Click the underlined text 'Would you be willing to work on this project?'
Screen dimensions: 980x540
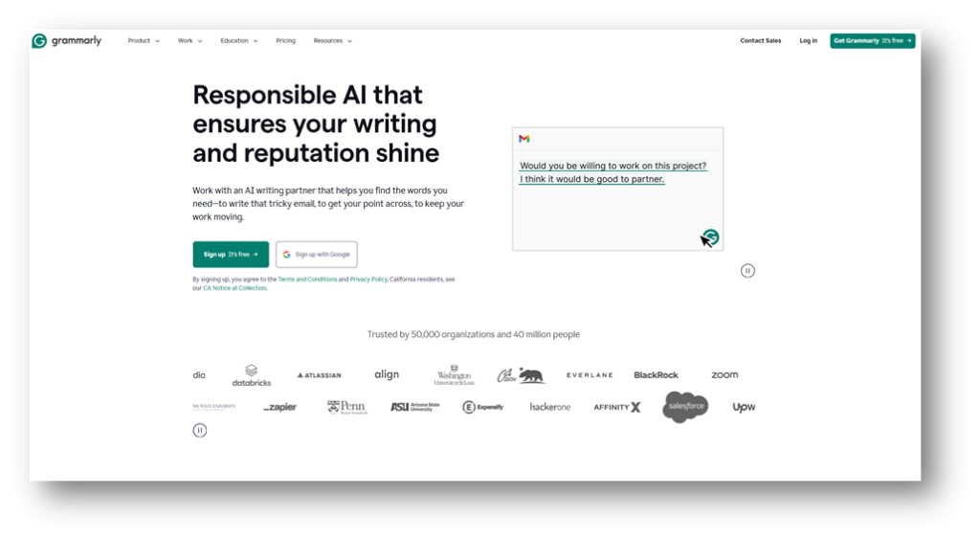point(613,166)
